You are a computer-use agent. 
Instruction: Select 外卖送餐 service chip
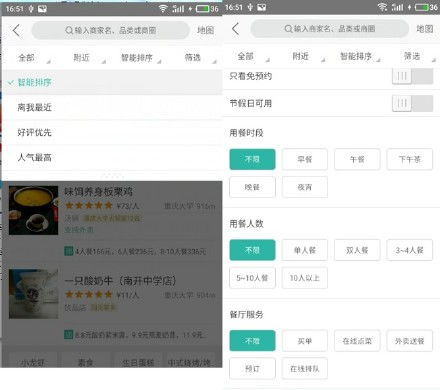(x=410, y=341)
